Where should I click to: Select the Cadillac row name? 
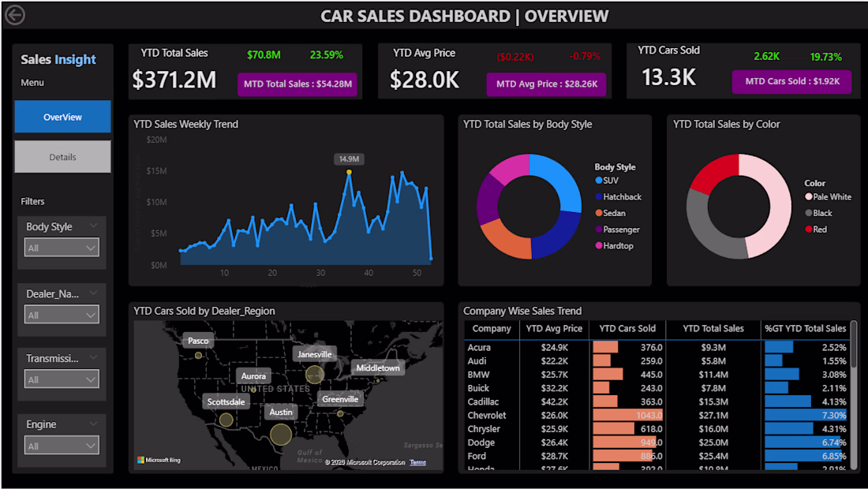[483, 401]
